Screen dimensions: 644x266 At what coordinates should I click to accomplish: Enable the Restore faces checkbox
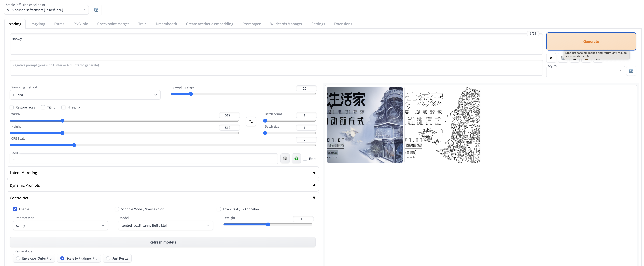12,107
